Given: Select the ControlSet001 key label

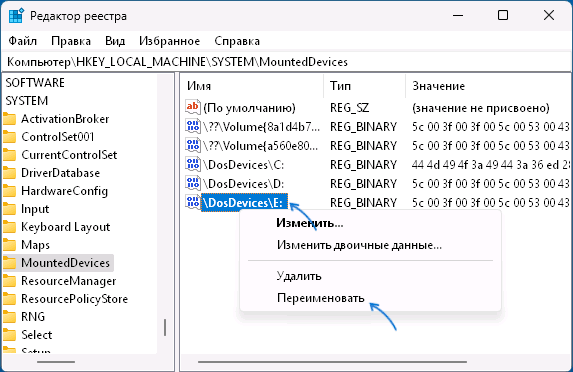Looking at the screenshot, I should [x=58, y=137].
